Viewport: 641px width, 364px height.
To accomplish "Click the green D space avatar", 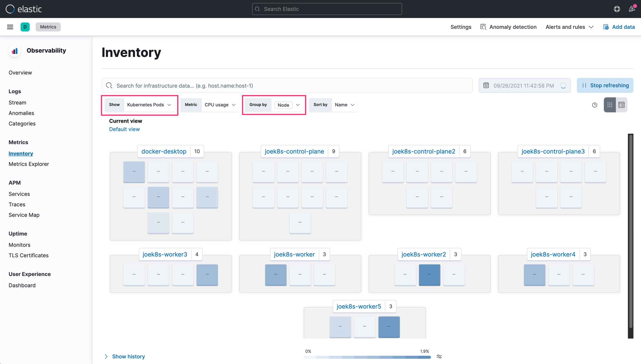I will click(25, 27).
